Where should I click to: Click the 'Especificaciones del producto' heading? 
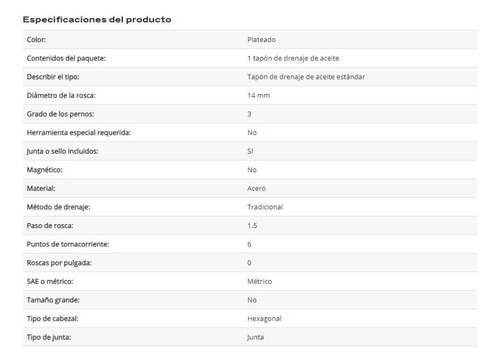pos(97,20)
